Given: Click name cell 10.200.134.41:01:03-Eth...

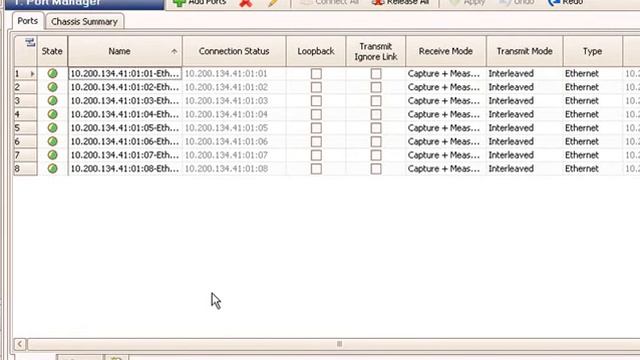Looking at the screenshot, I should tap(125, 100).
